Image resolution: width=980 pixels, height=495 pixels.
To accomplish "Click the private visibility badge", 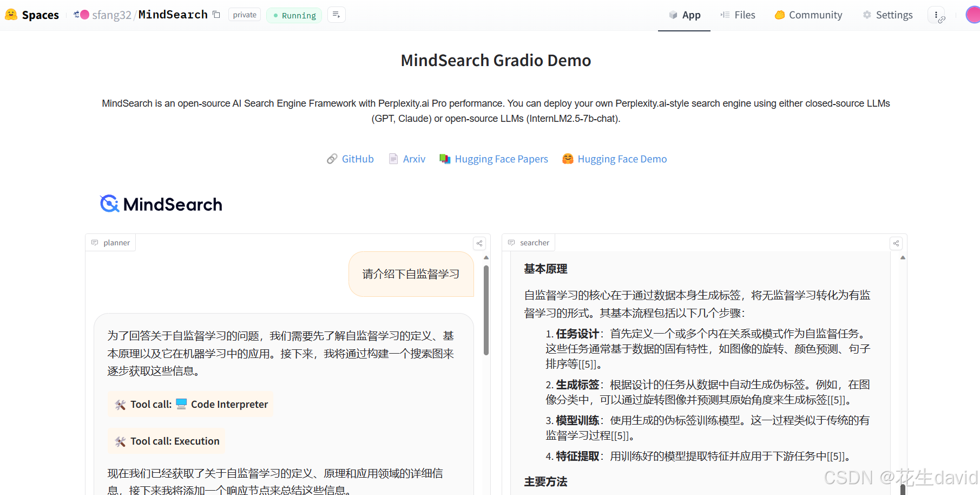I will click(x=245, y=15).
